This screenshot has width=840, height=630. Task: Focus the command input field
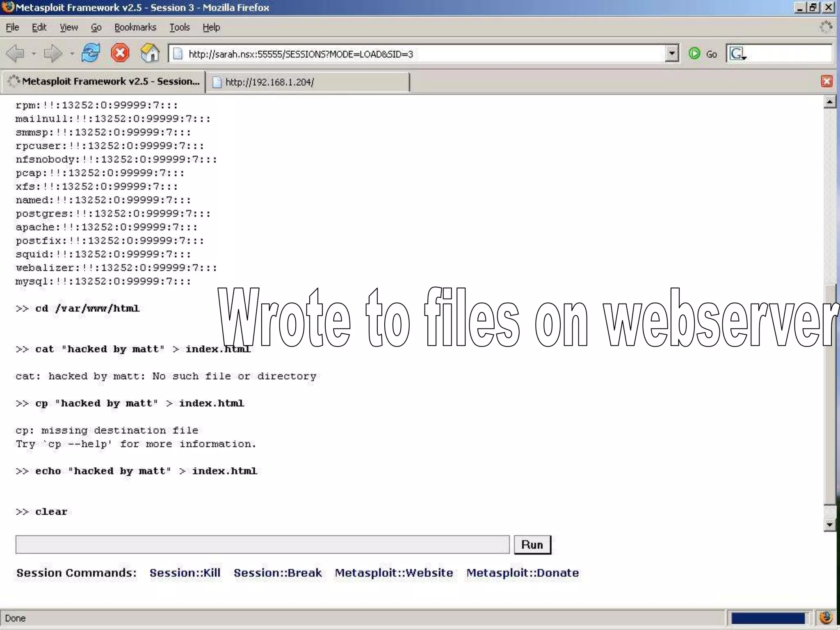[x=262, y=545]
